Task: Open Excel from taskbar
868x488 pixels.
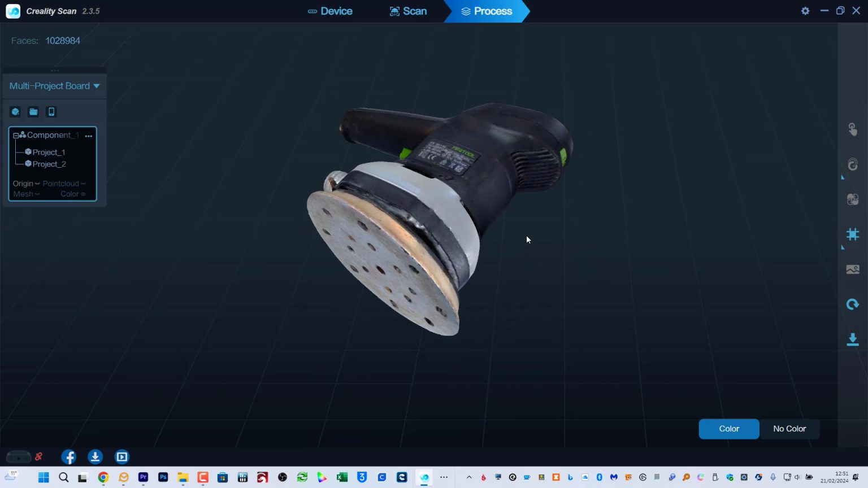Action: (x=342, y=477)
